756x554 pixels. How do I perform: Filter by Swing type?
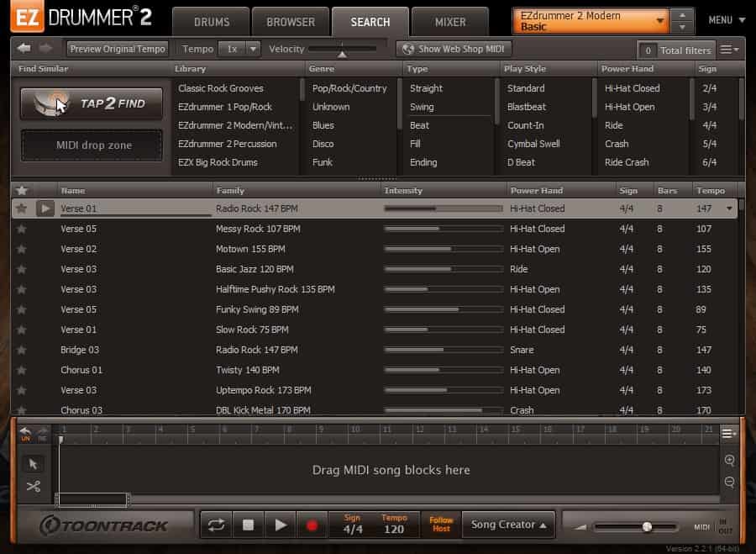422,107
